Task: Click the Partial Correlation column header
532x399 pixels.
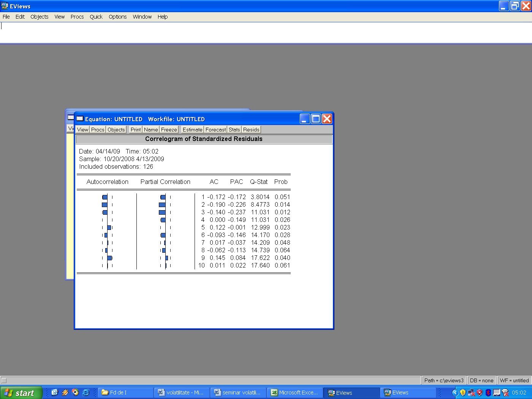Action: 165,182
